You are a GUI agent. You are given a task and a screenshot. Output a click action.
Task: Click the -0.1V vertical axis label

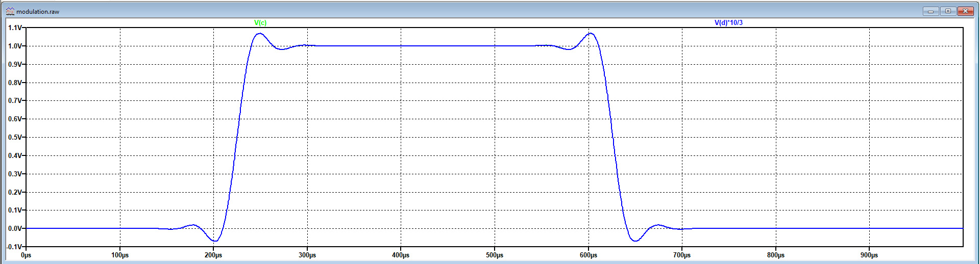(14, 247)
